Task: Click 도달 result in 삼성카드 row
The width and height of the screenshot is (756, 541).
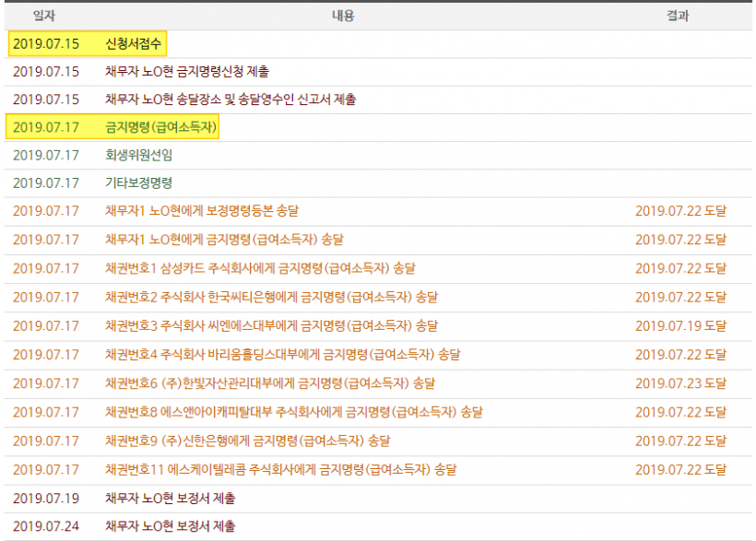Action: point(680,268)
